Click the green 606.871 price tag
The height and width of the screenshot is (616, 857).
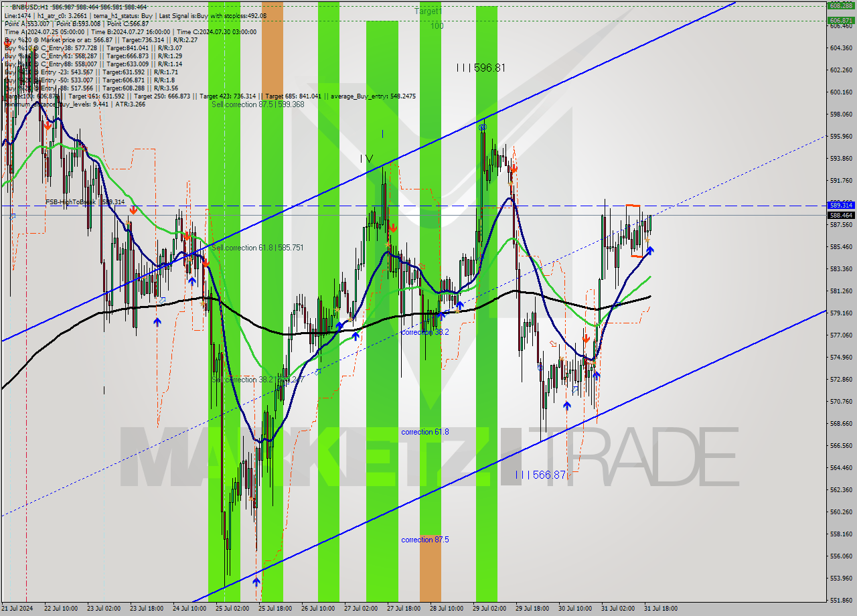click(840, 20)
